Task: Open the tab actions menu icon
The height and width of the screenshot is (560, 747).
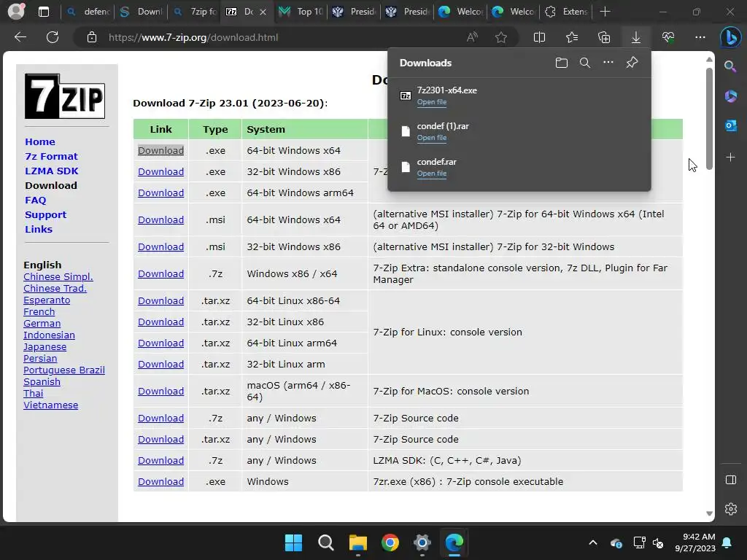Action: pos(43,12)
